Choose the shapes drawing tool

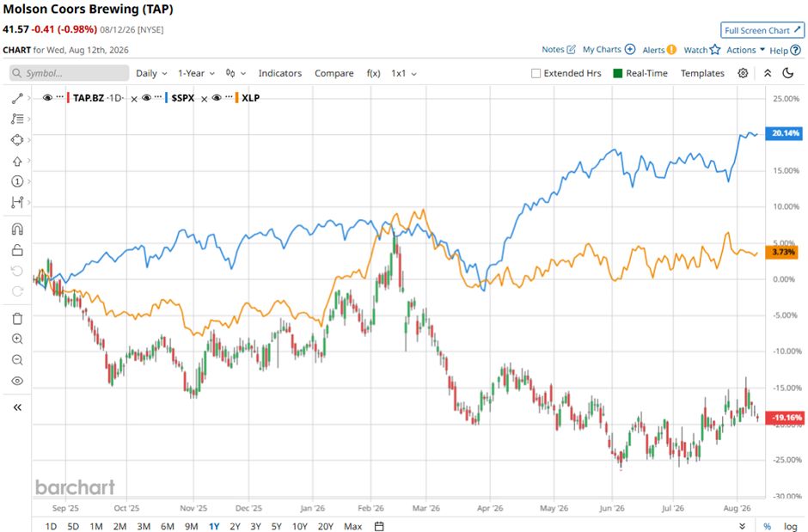17,140
